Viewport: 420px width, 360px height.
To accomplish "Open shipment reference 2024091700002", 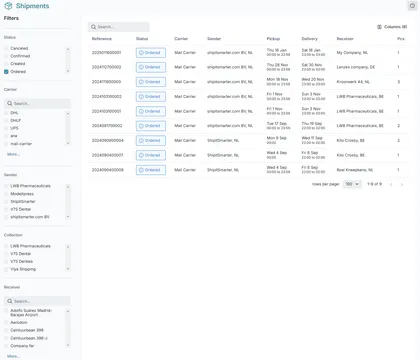I will tap(107, 126).
